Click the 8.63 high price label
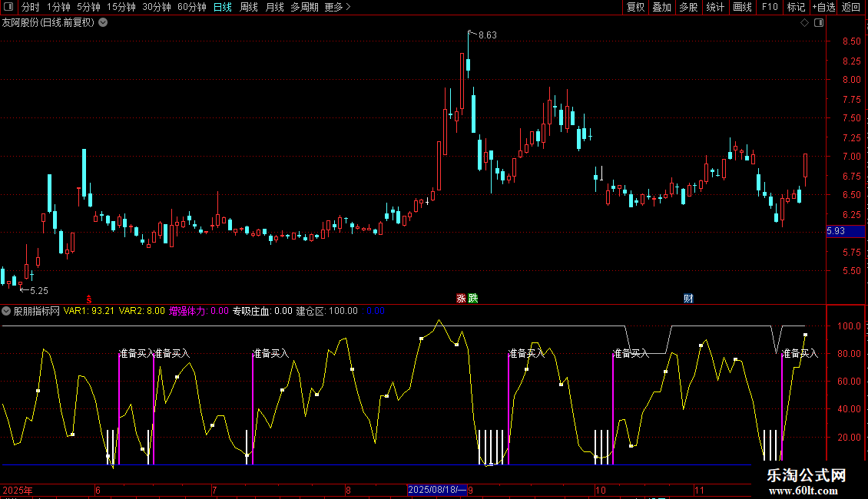Screen dimensions: 868x499 click(487, 35)
